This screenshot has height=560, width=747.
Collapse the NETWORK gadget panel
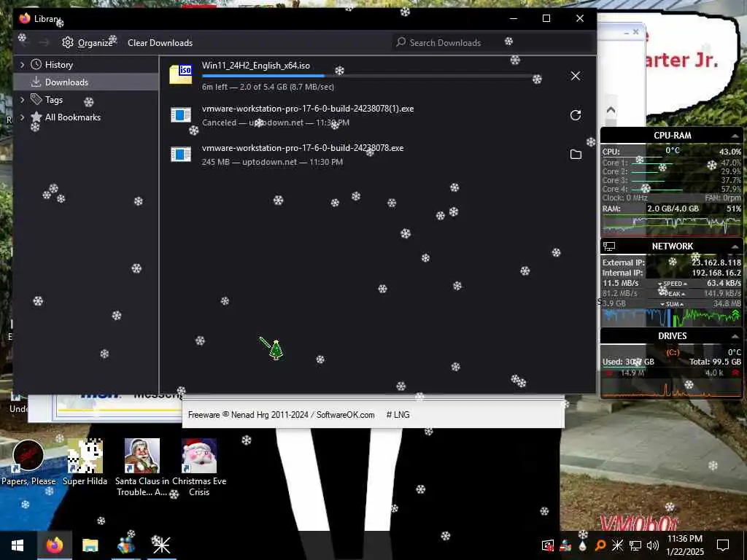[735, 246]
